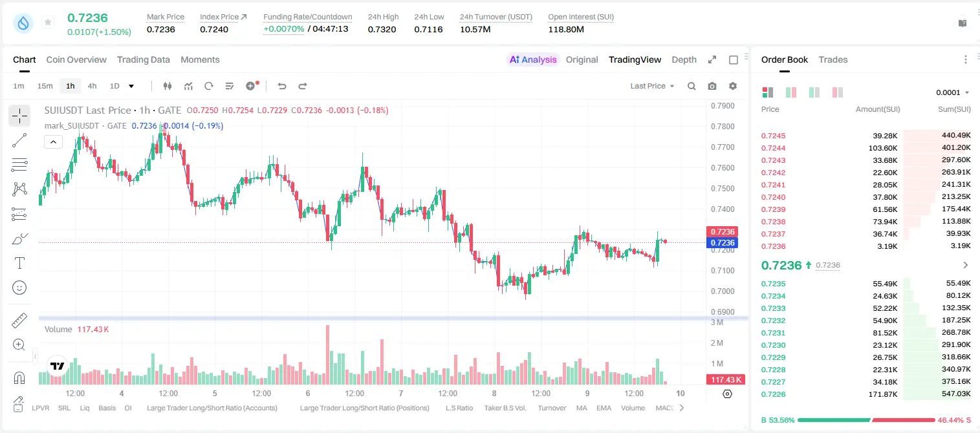Expand more timeframe options next to 1D

[x=131, y=86]
